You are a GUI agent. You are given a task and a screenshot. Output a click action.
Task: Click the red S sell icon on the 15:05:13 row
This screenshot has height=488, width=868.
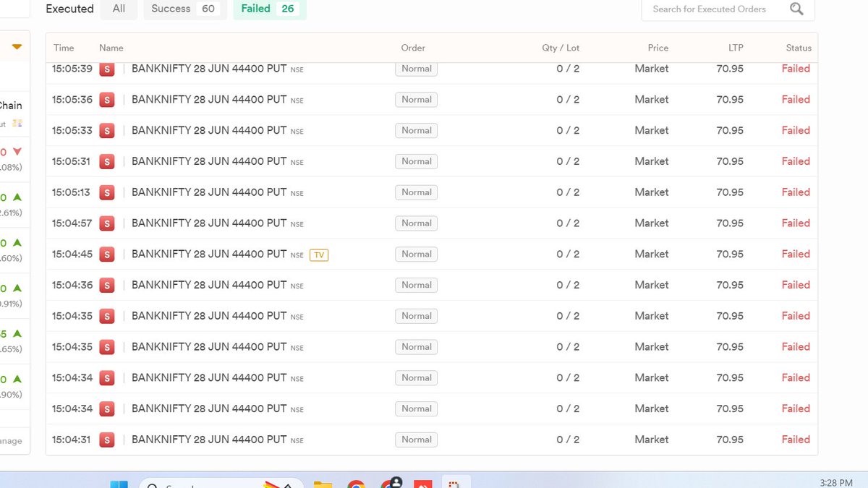click(107, 192)
